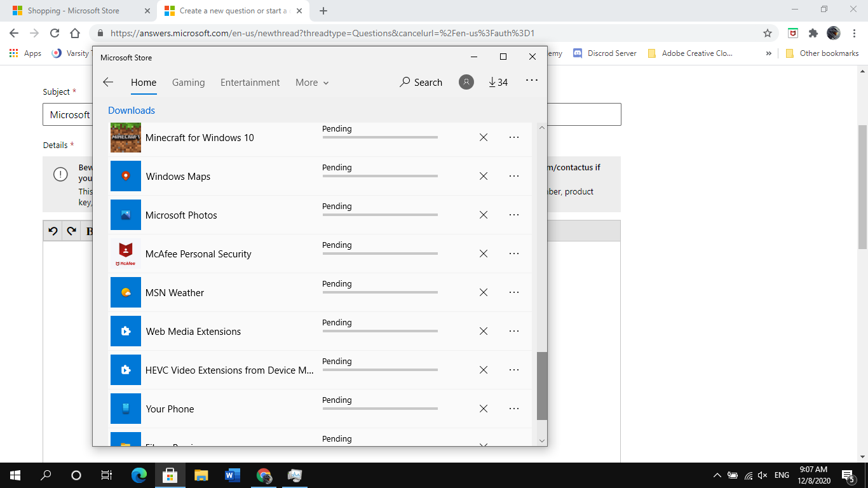Image resolution: width=868 pixels, height=488 pixels.
Task: Open more options for McAfee row
Action: (514, 254)
